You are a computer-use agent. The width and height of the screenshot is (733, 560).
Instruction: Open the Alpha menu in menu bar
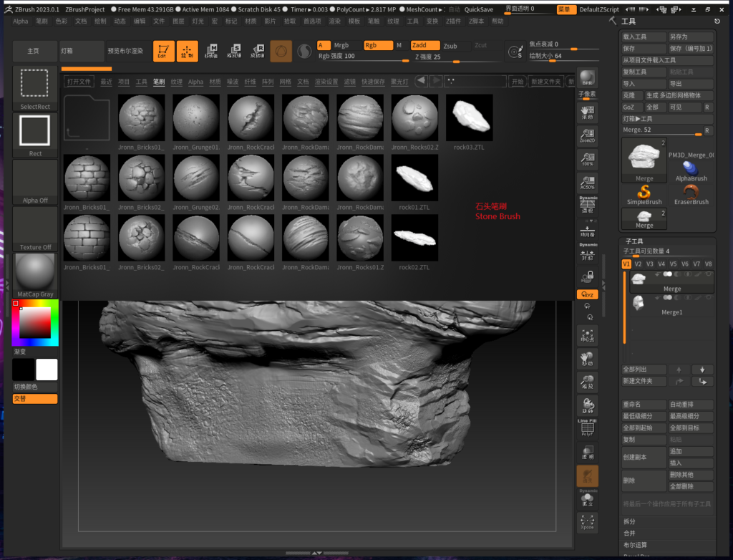[x=21, y=21]
